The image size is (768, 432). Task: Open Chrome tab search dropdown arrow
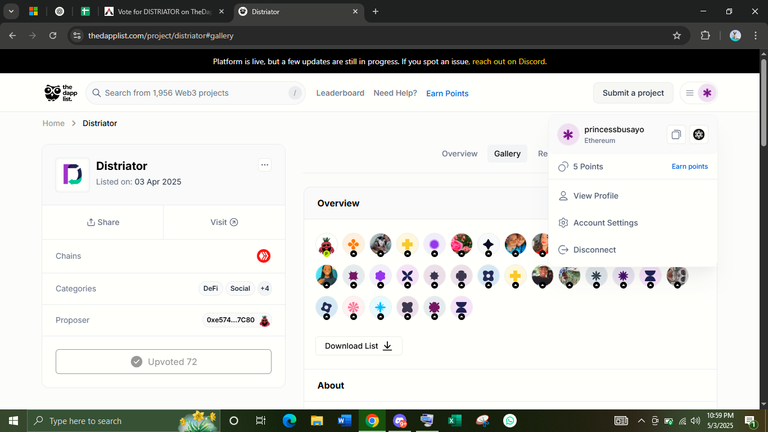(11, 11)
